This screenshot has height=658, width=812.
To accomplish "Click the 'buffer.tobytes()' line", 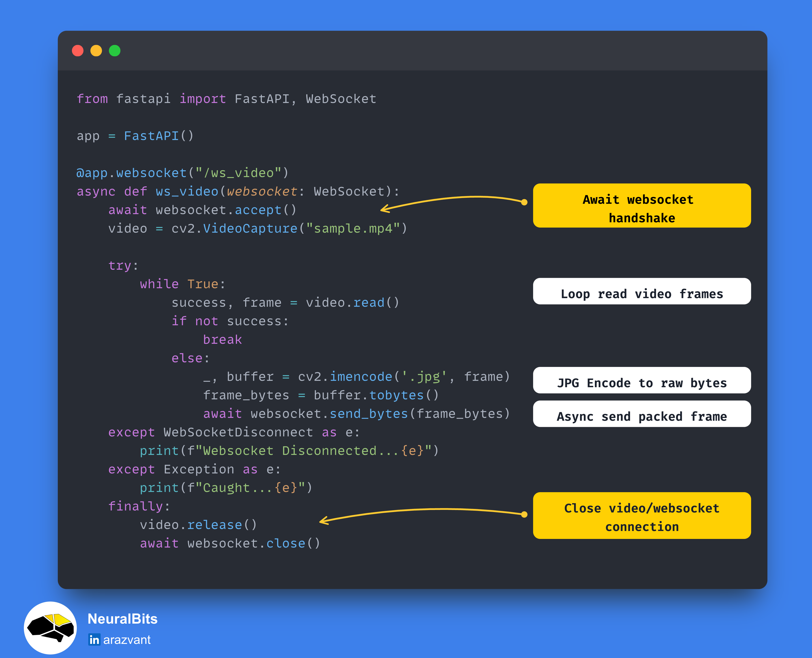I will pyautogui.click(x=321, y=395).
